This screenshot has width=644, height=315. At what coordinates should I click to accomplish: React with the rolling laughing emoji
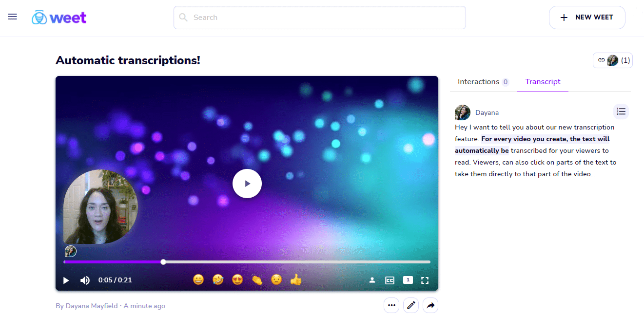coord(218,280)
